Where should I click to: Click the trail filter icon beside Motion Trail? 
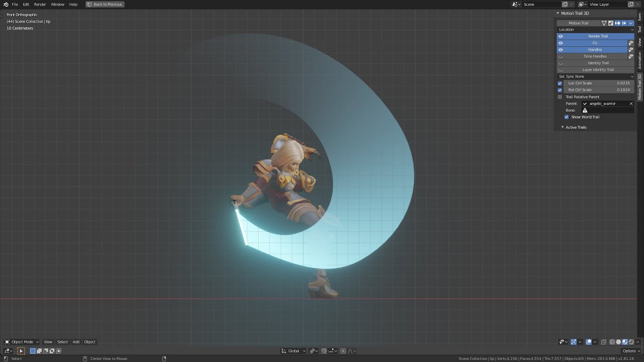point(604,23)
